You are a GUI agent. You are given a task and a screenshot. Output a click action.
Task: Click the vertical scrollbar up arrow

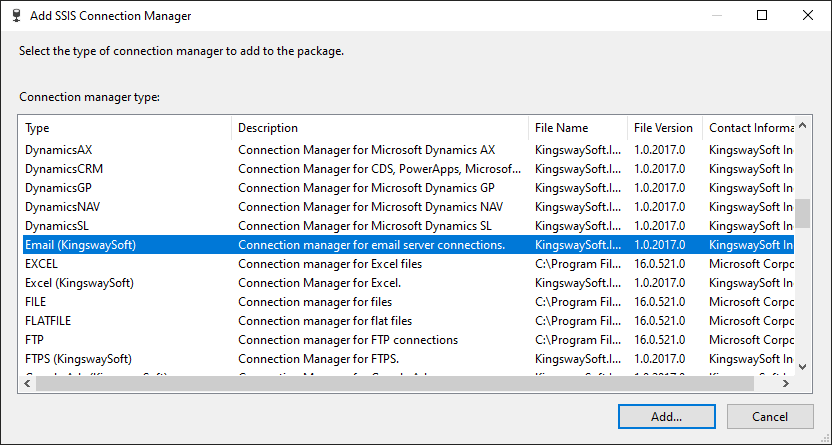coord(802,126)
